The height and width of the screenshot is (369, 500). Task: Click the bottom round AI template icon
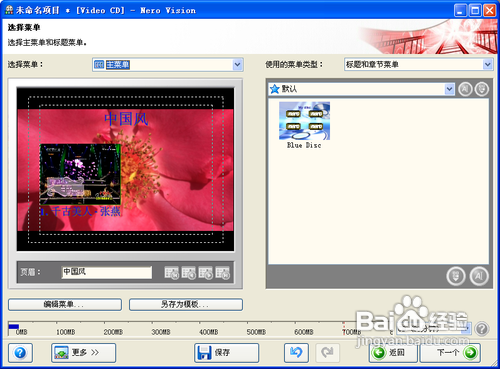(x=479, y=276)
